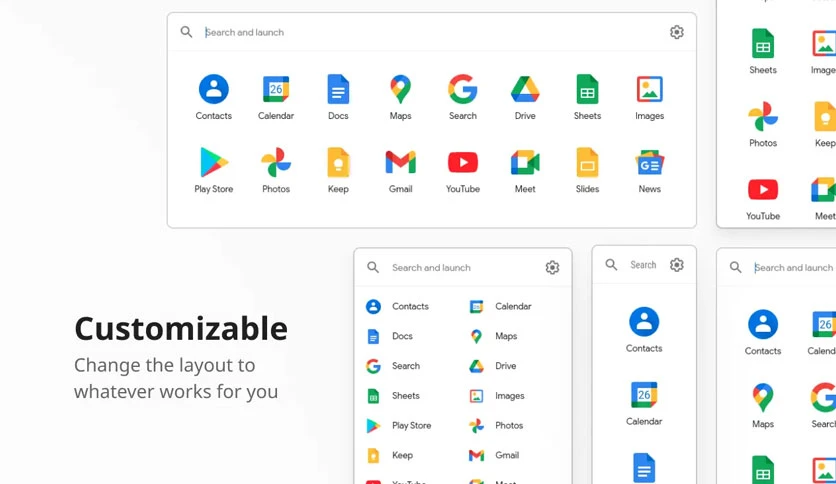This screenshot has width=836, height=484.
Task: Click magnifier icon in bottom-right cropped panel
Action: [x=735, y=267]
